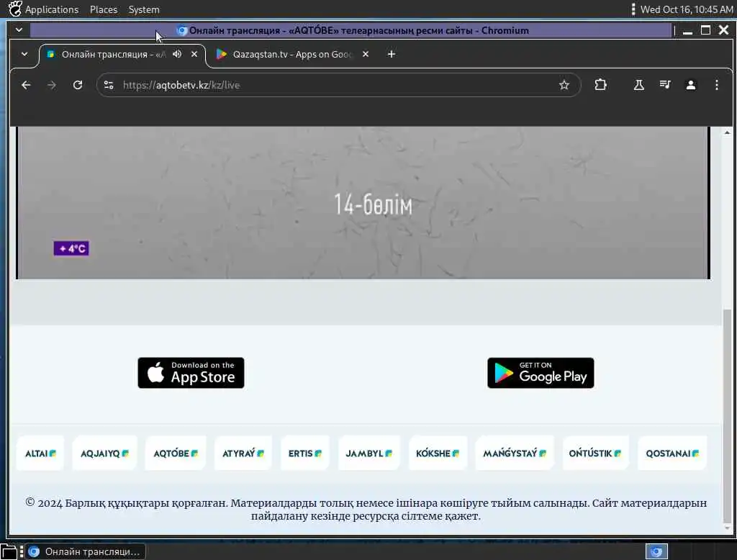Open Chrome Labs flask icon
The height and width of the screenshot is (560, 737).
(x=639, y=85)
